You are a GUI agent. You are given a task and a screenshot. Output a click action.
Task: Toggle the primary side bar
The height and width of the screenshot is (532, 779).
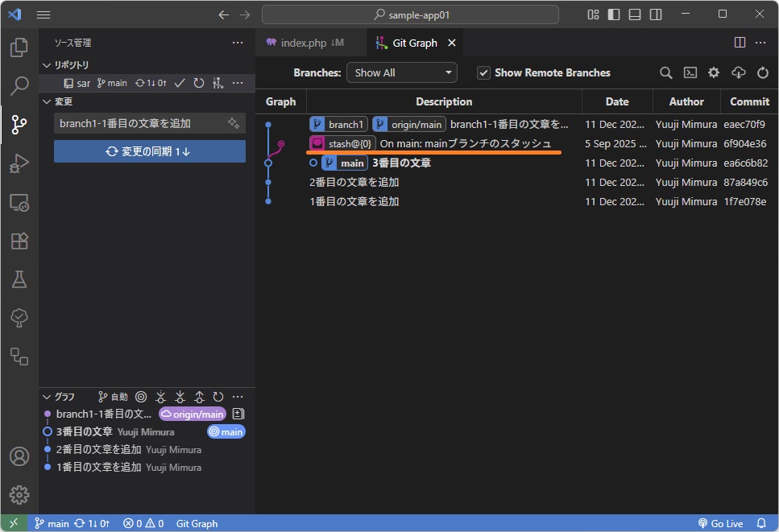coord(614,14)
